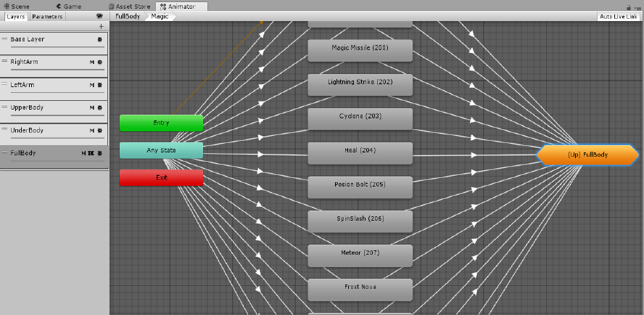The width and height of the screenshot is (644, 315).
Task: Select the UpperBody layer
Action: tap(54, 112)
